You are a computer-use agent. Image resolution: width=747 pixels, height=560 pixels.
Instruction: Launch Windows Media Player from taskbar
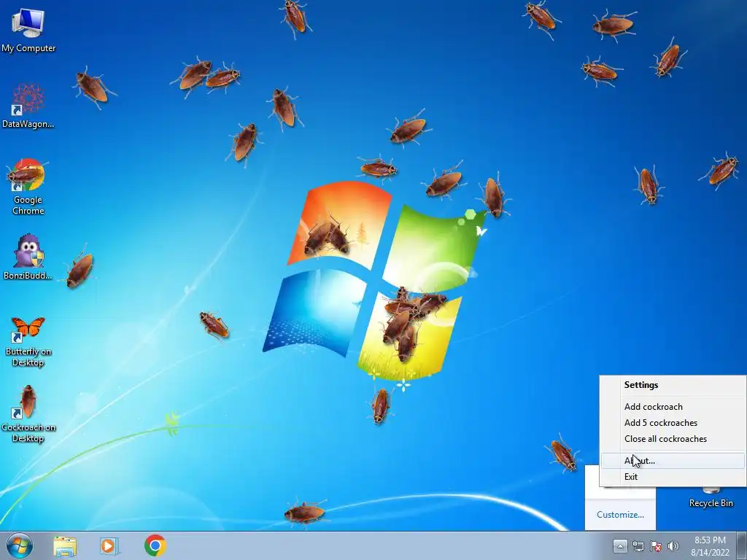click(109, 545)
